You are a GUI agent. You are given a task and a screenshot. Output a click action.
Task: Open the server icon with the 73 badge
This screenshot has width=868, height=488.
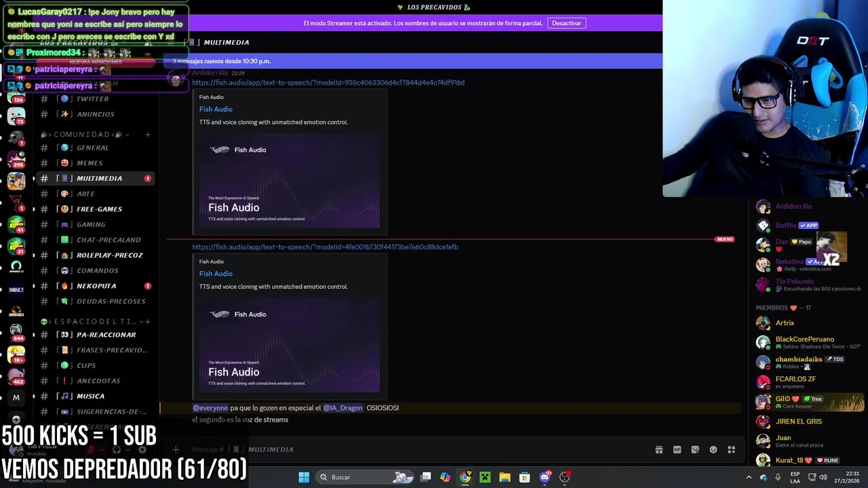16,117
